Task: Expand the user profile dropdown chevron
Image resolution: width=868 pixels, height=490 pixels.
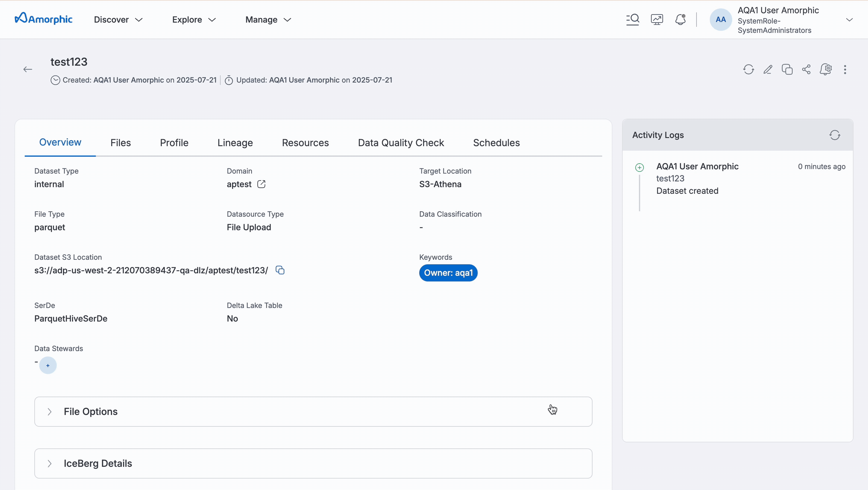Action: (x=849, y=20)
